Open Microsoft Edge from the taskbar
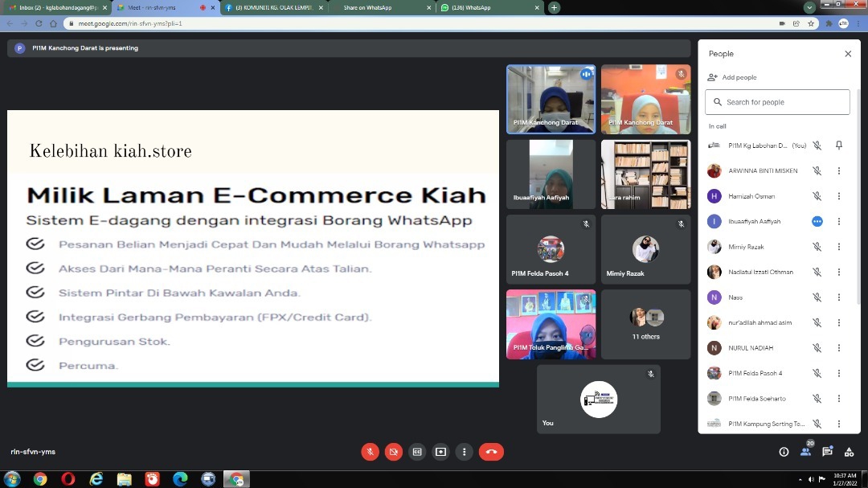 point(180,478)
